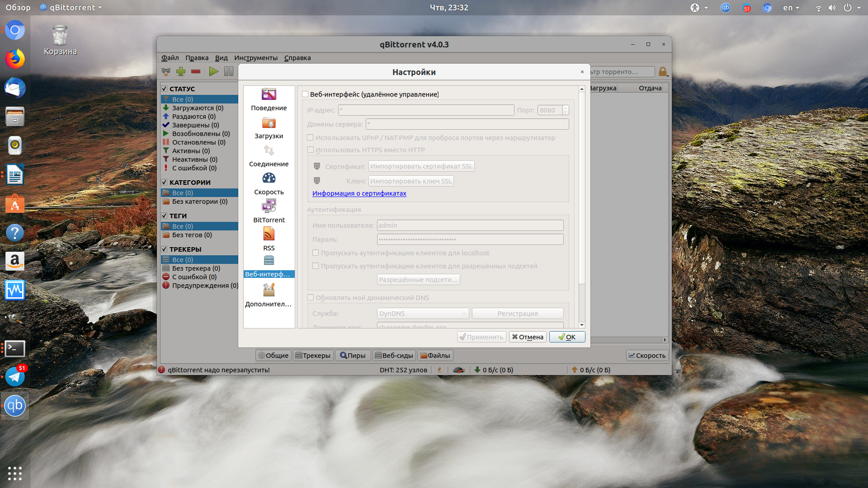868x488 pixels.
Task: Switch to the Пиры tab
Action: pyautogui.click(x=353, y=356)
